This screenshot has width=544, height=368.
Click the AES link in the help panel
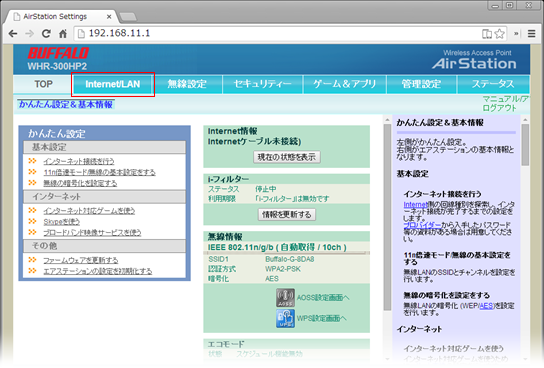coord(486,306)
